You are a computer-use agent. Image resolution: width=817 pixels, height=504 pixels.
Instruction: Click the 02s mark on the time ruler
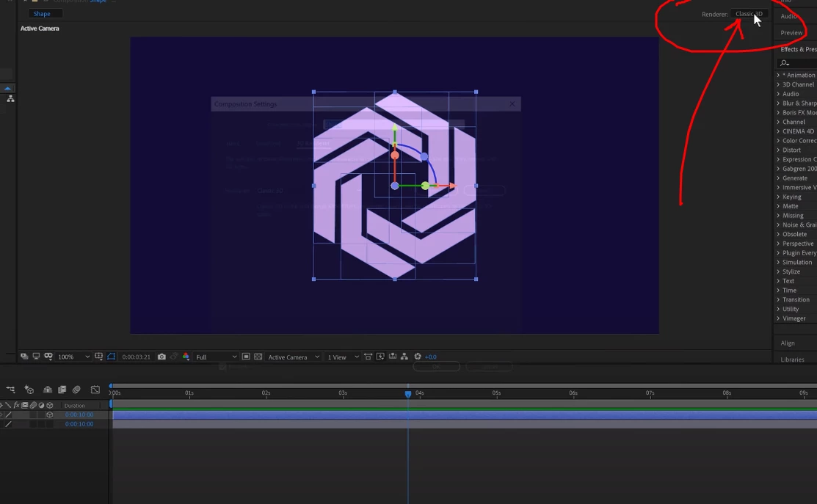click(266, 393)
